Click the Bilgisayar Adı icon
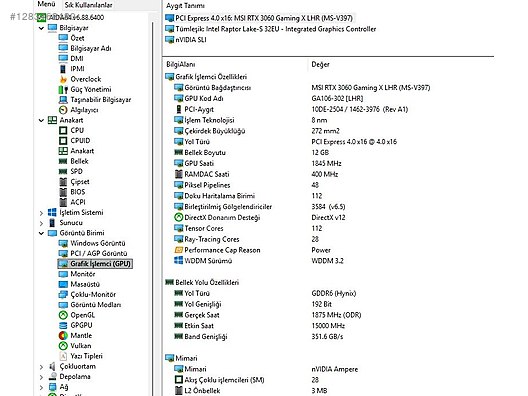528x396 pixels. click(x=63, y=48)
